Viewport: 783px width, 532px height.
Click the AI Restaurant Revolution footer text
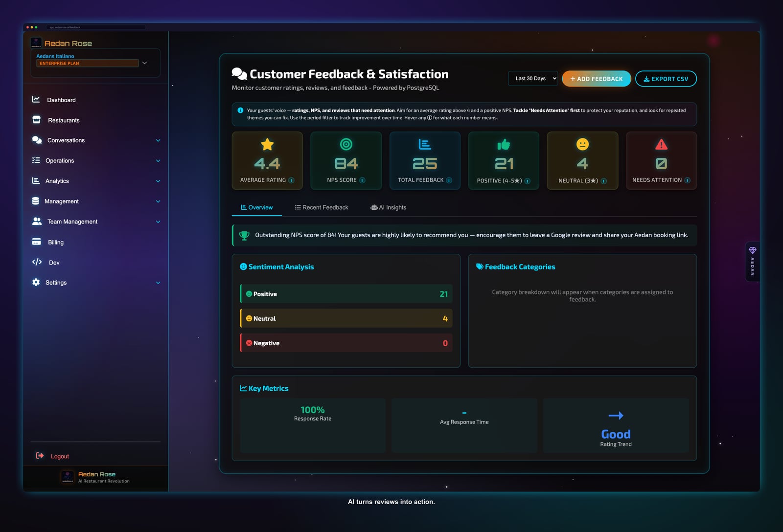pos(104,481)
